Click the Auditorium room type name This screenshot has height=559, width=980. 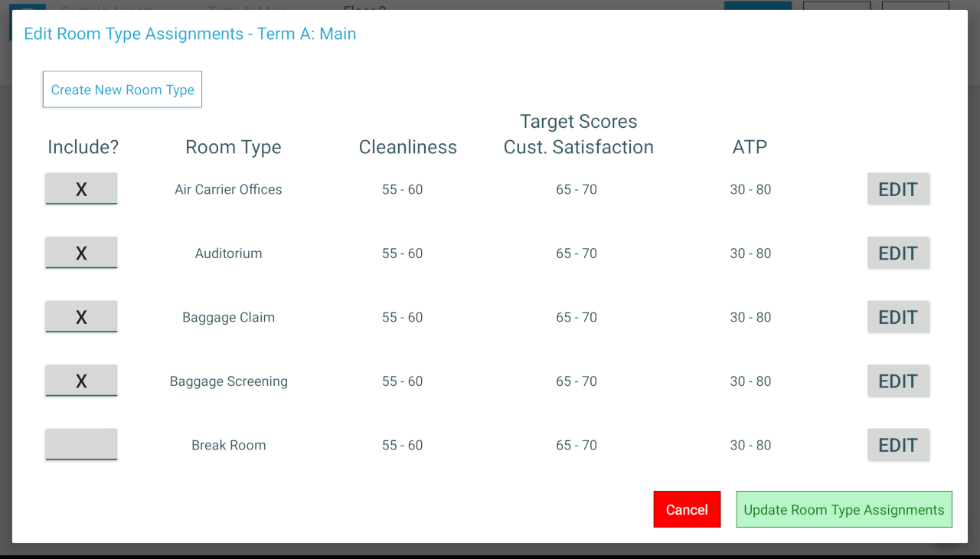[228, 253]
